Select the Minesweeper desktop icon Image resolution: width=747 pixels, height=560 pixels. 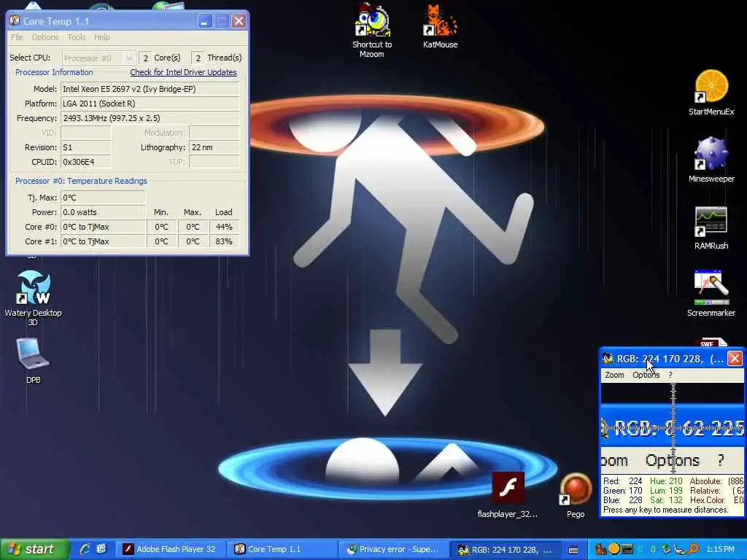[x=711, y=160]
